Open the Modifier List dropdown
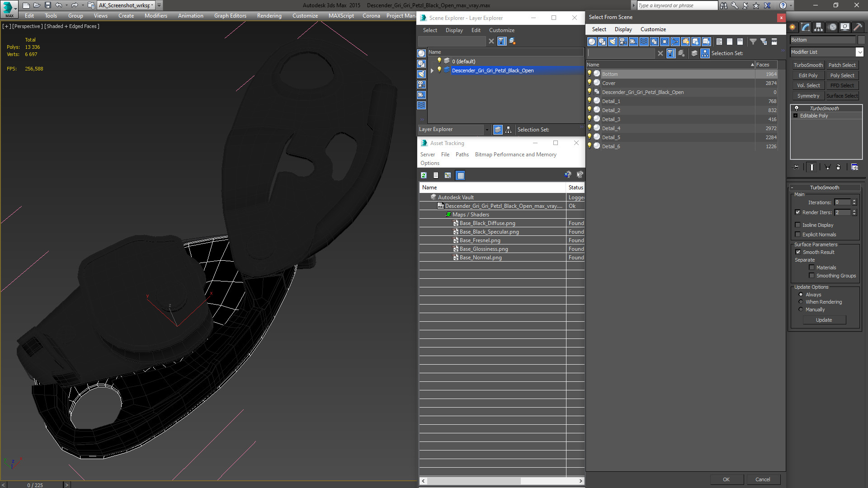This screenshot has width=868, height=488. [x=859, y=52]
